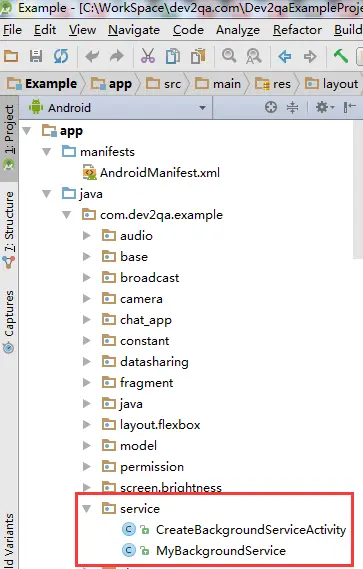Select the base package folder
The image size is (363, 569).
[x=125, y=257]
